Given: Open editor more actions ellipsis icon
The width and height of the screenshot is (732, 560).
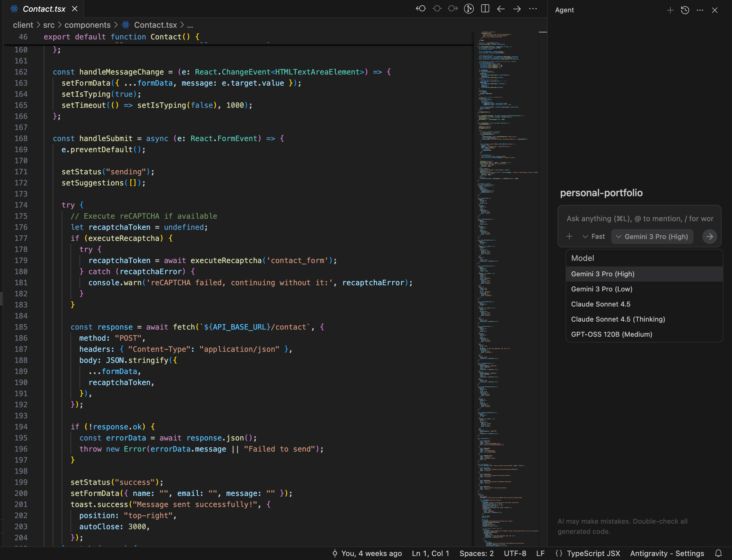Looking at the screenshot, I should point(533,9).
